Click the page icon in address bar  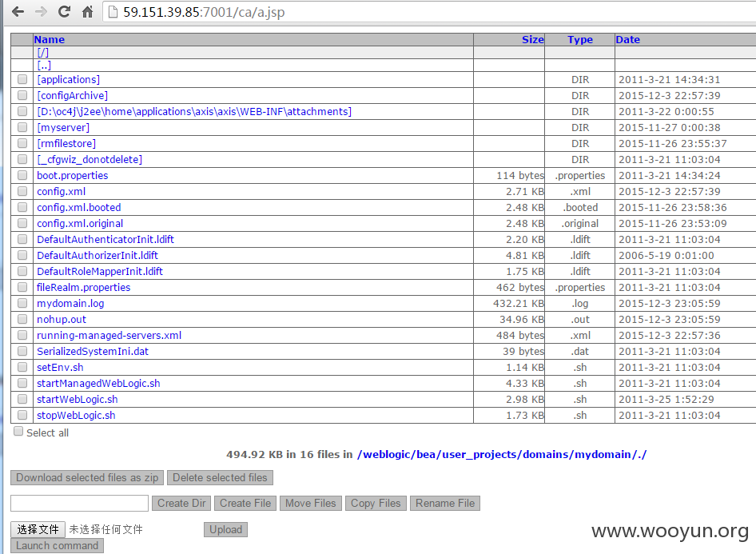pyautogui.click(x=113, y=11)
